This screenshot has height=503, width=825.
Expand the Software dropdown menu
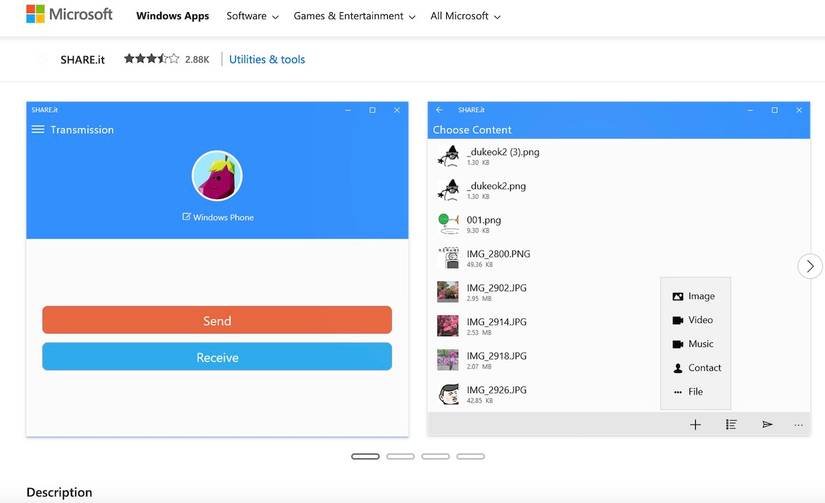(252, 16)
